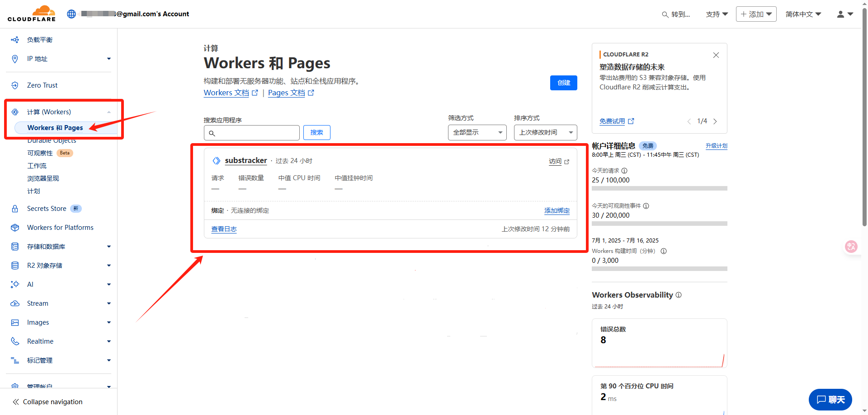Open the substracker application link
Image resolution: width=868 pixels, height=415 pixels.
click(x=246, y=160)
